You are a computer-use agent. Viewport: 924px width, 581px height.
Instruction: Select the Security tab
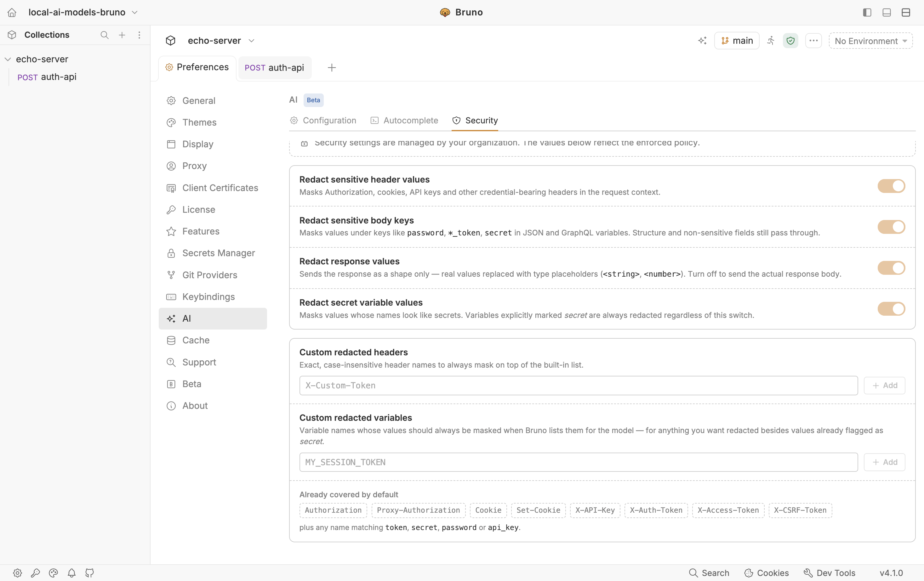click(475, 121)
